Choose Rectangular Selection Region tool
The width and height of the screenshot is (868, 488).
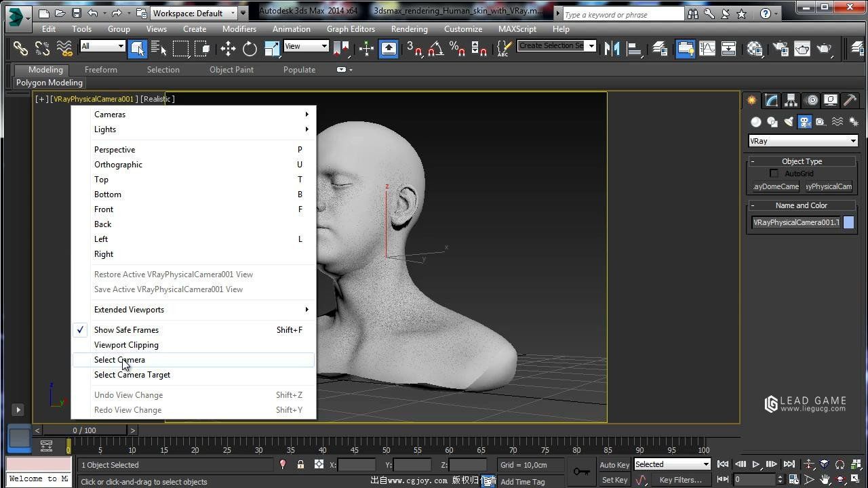[180, 48]
